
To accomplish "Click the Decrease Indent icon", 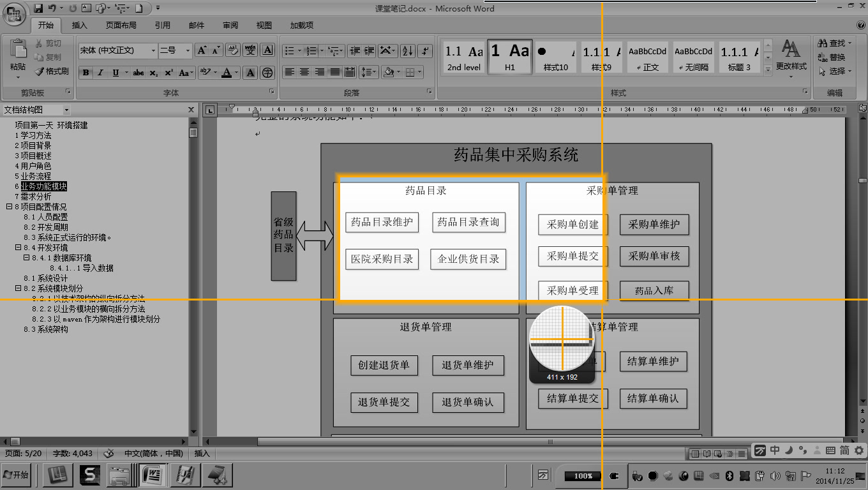I will click(x=354, y=50).
